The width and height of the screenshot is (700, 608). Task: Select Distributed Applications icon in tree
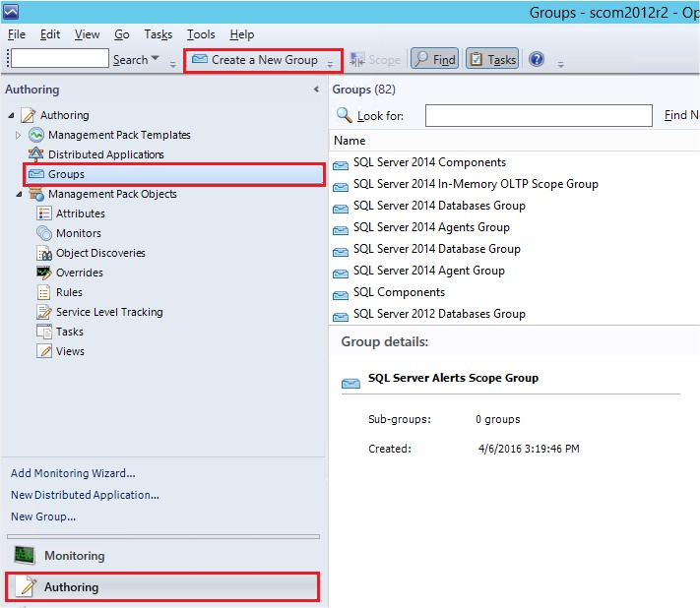35,154
